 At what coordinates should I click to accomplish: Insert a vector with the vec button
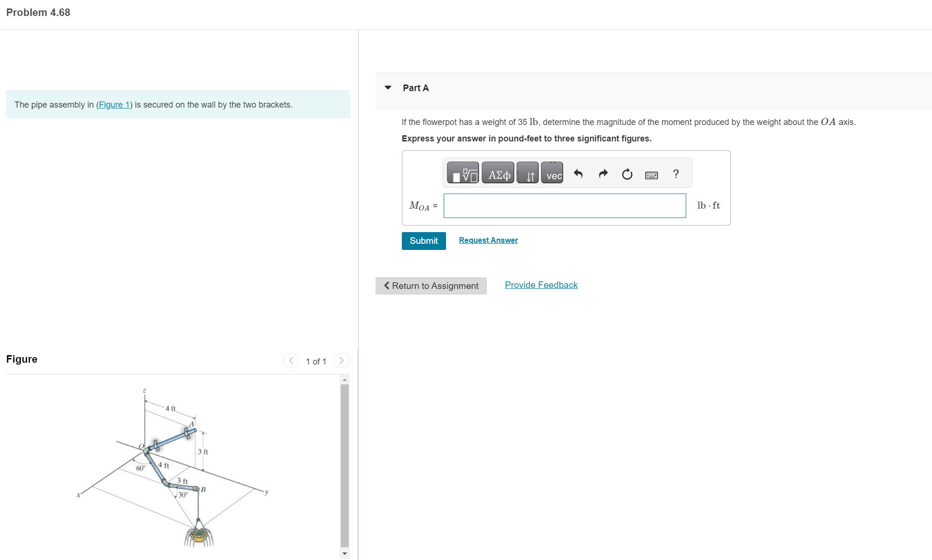click(x=552, y=172)
